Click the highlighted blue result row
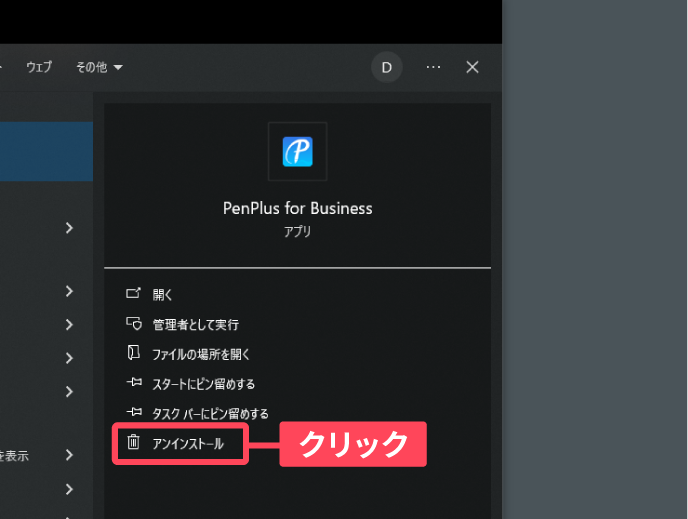Image resolution: width=688 pixels, height=519 pixels. coord(46,151)
